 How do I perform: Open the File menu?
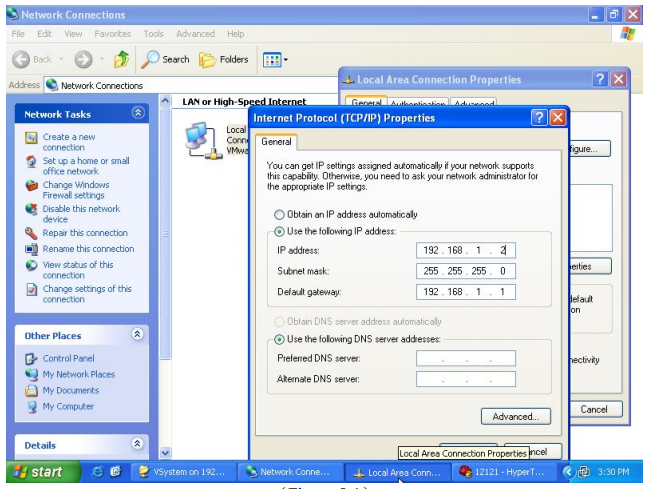[x=18, y=34]
